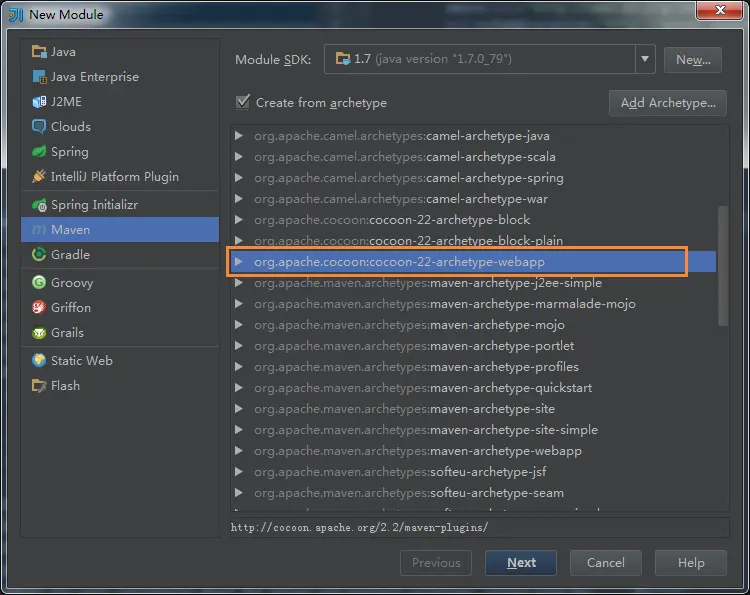Click the Cancel button
The height and width of the screenshot is (595, 750).
pyautogui.click(x=606, y=562)
